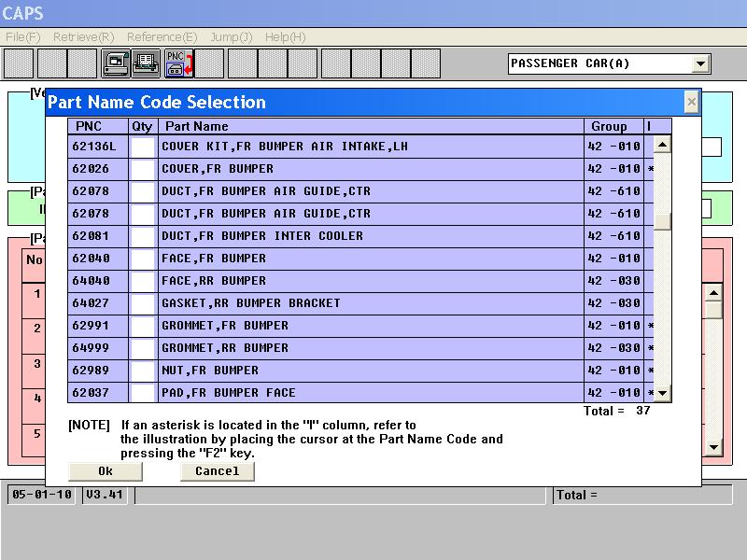
Task: Select PNC code 62026
Action: pos(91,169)
